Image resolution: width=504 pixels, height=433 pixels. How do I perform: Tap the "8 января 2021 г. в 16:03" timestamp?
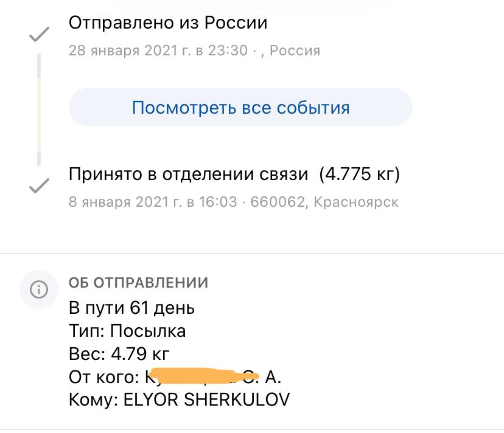coord(152,202)
